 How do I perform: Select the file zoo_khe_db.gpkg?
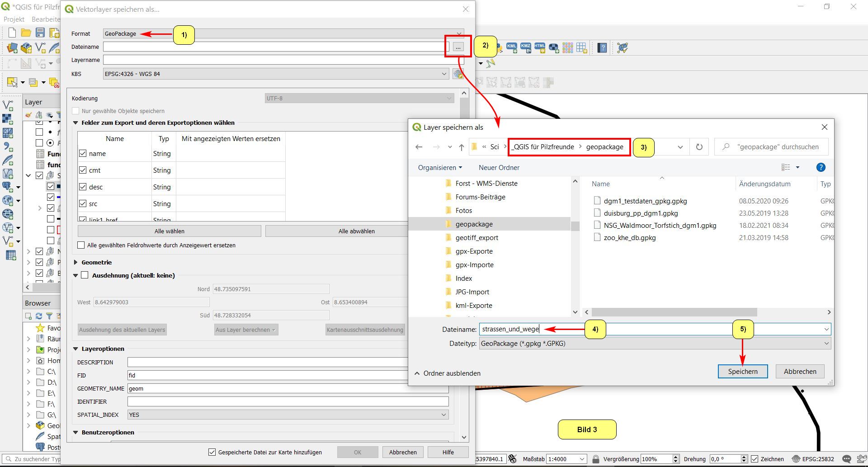click(x=629, y=238)
